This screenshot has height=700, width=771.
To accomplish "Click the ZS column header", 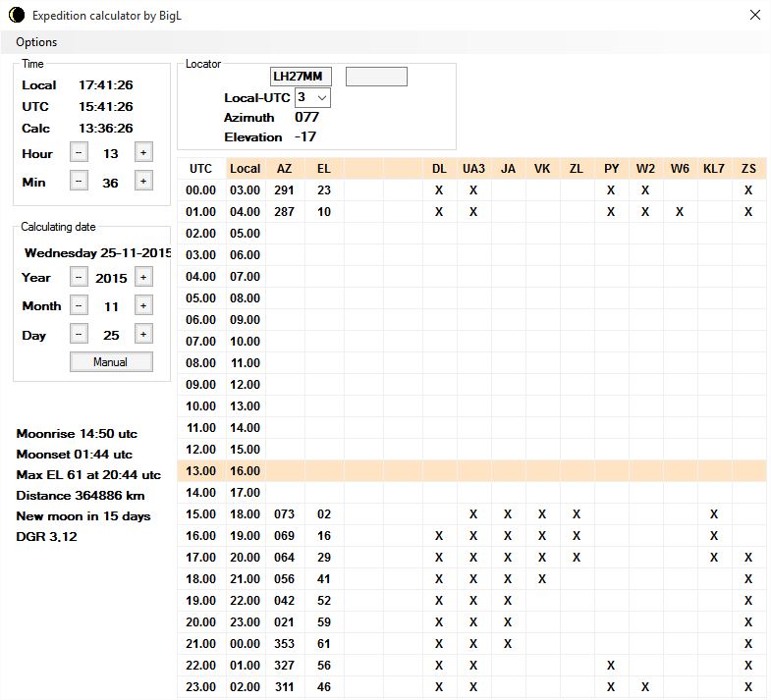I will (748, 169).
